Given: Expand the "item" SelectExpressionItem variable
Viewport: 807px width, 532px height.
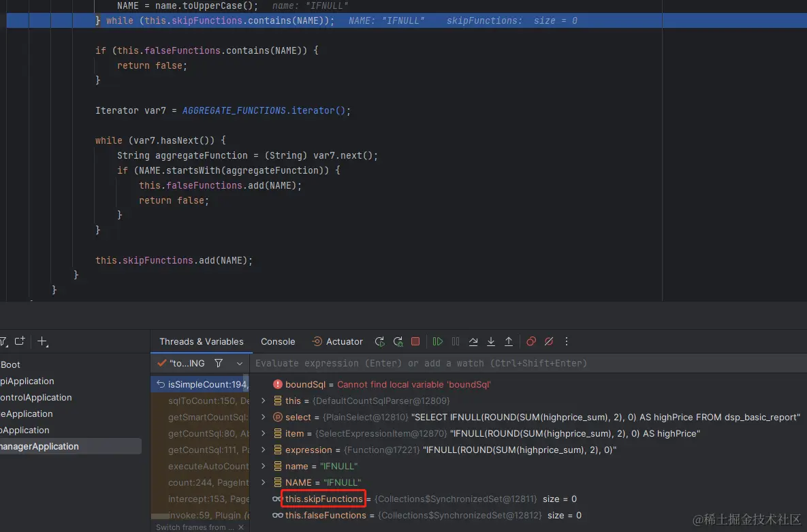Looking at the screenshot, I should click(264, 434).
